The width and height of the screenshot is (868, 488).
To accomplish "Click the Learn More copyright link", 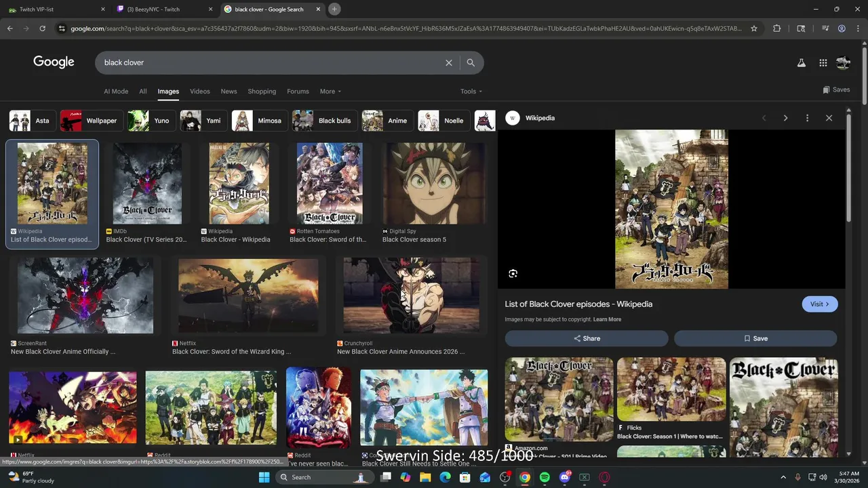I will tap(607, 319).
